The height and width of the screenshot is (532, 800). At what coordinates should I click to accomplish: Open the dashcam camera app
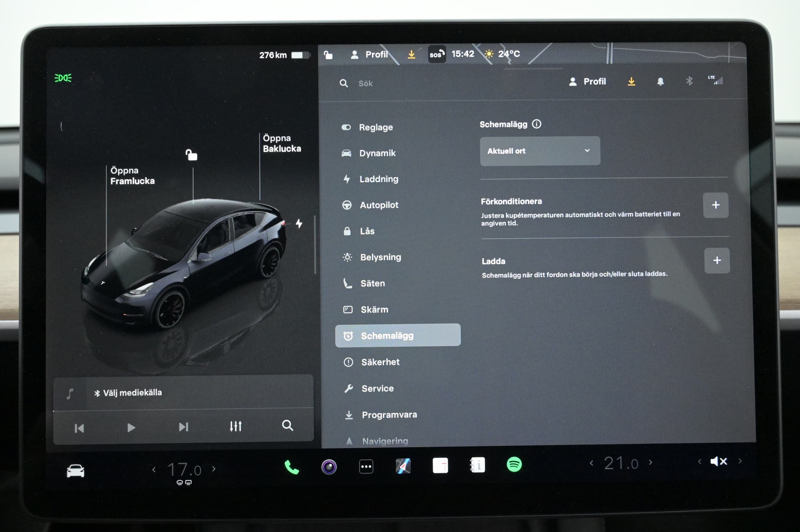329,467
